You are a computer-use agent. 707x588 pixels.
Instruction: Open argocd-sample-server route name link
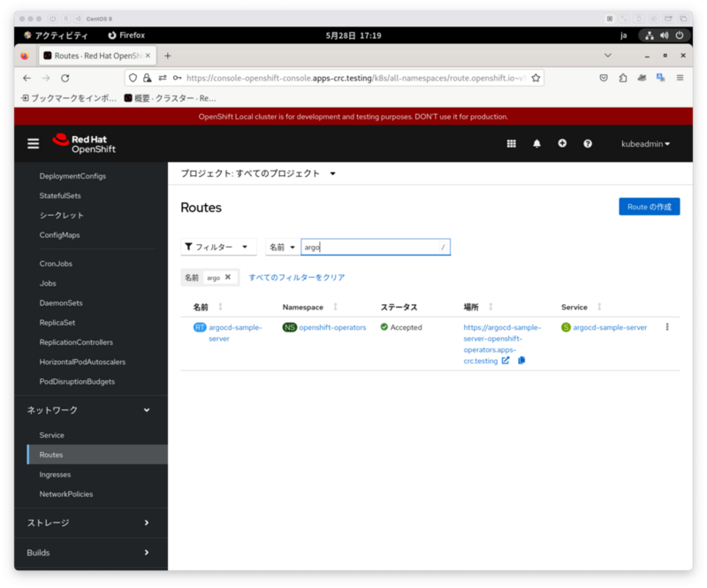click(x=235, y=332)
